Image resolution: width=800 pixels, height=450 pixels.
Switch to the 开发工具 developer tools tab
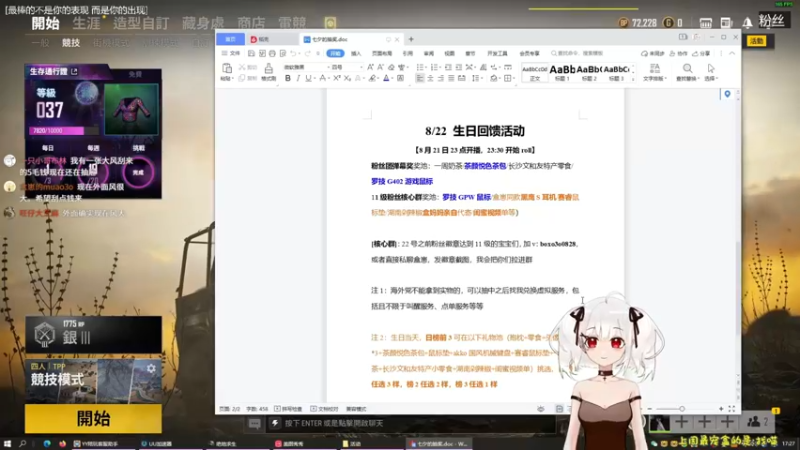[497, 54]
